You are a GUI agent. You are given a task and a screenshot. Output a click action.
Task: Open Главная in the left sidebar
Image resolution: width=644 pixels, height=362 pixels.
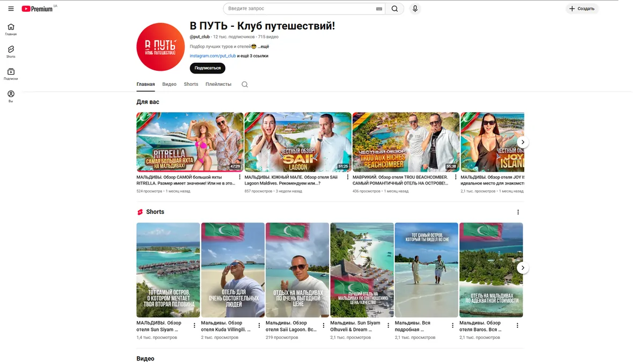point(11,29)
